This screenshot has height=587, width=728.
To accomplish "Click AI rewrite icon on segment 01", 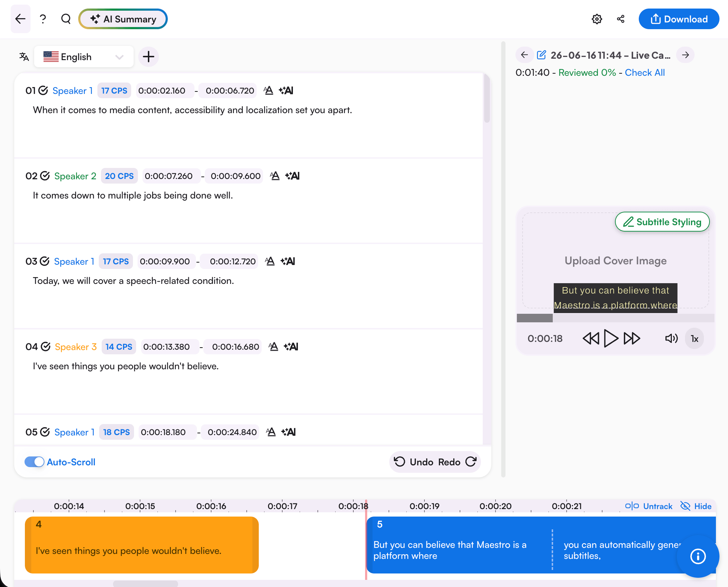I will click(286, 90).
